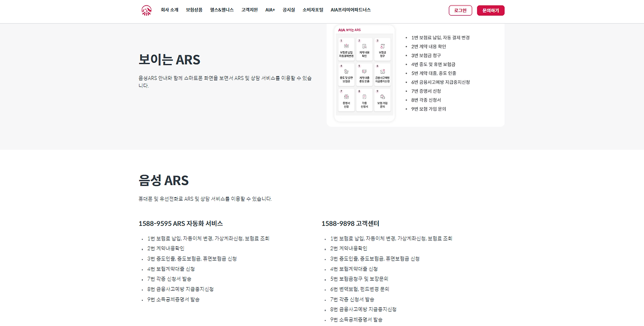The height and width of the screenshot is (326, 644).
Task: Open the AIA+ menu item
Action: coord(270,10)
